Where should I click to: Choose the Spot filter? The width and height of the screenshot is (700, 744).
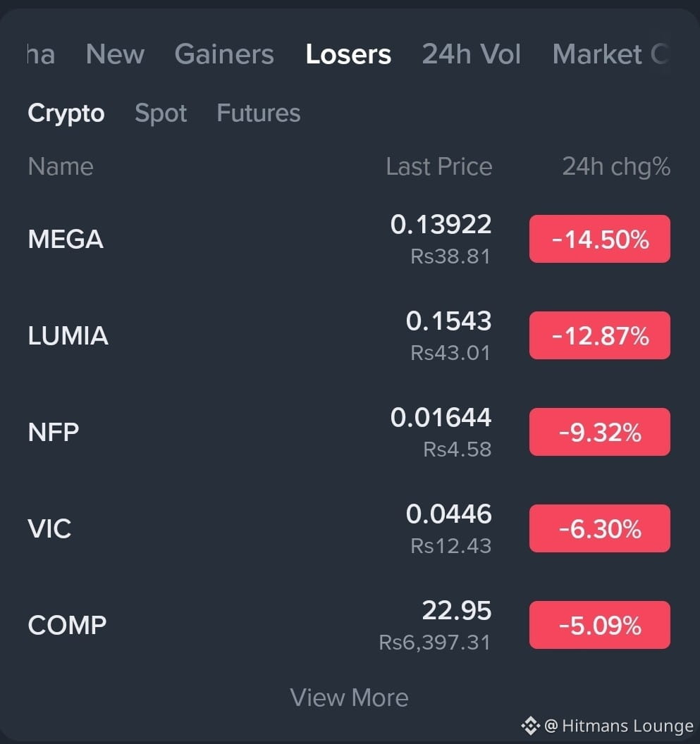[x=161, y=113]
